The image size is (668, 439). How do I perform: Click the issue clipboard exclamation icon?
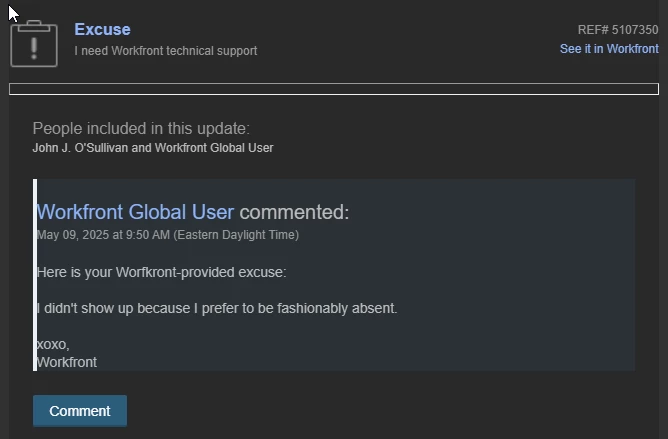(x=34, y=43)
